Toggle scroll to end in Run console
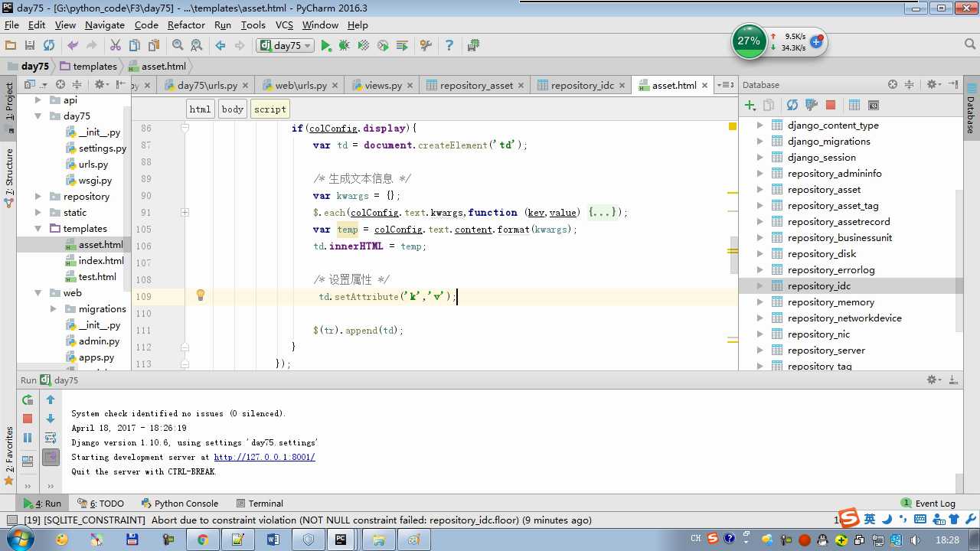 click(x=51, y=458)
